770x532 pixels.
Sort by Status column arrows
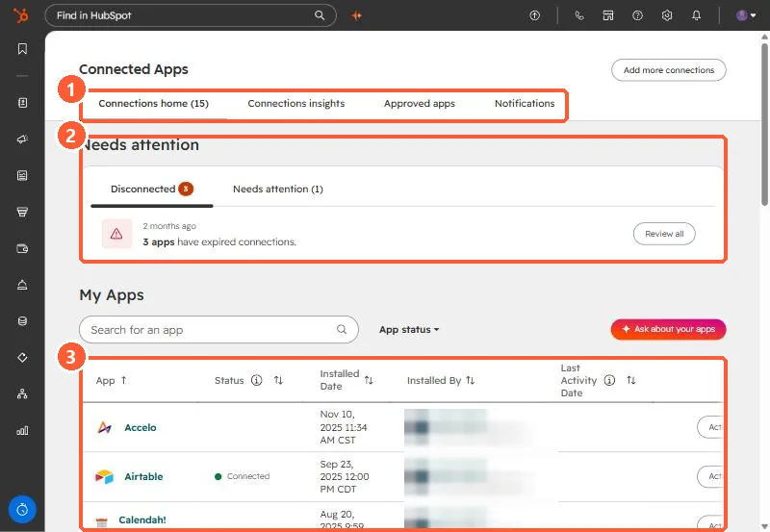click(278, 380)
